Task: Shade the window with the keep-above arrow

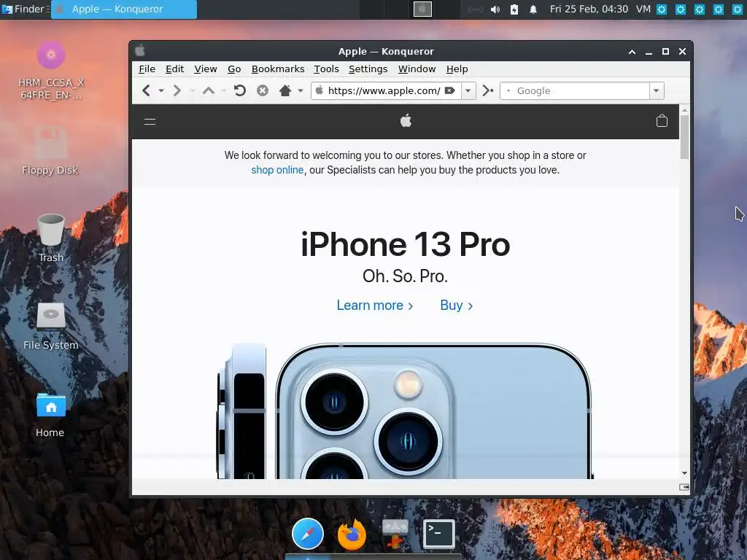Action: click(632, 52)
